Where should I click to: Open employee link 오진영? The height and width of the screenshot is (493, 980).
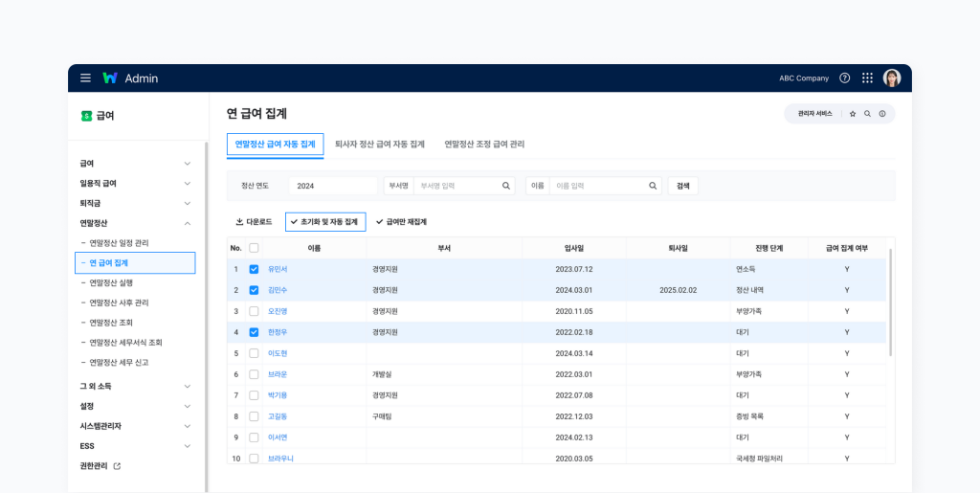click(x=278, y=311)
